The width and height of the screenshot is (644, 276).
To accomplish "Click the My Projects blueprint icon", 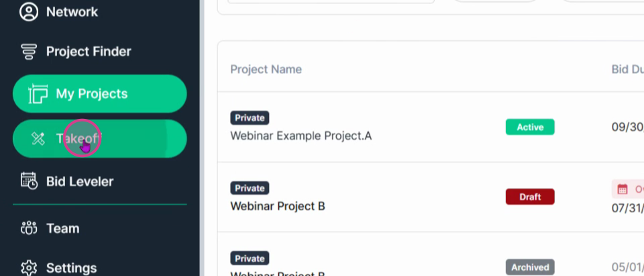I will pos(38,94).
